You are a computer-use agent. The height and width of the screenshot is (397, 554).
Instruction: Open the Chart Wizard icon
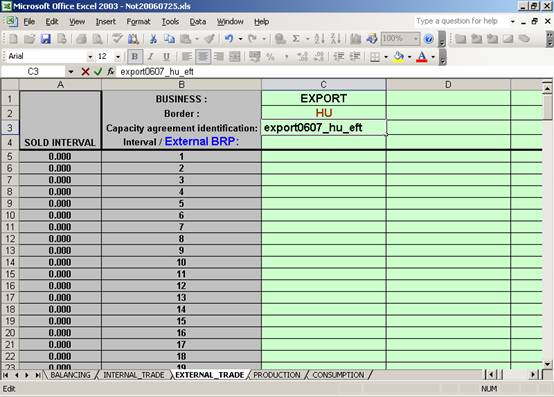coord(356,39)
